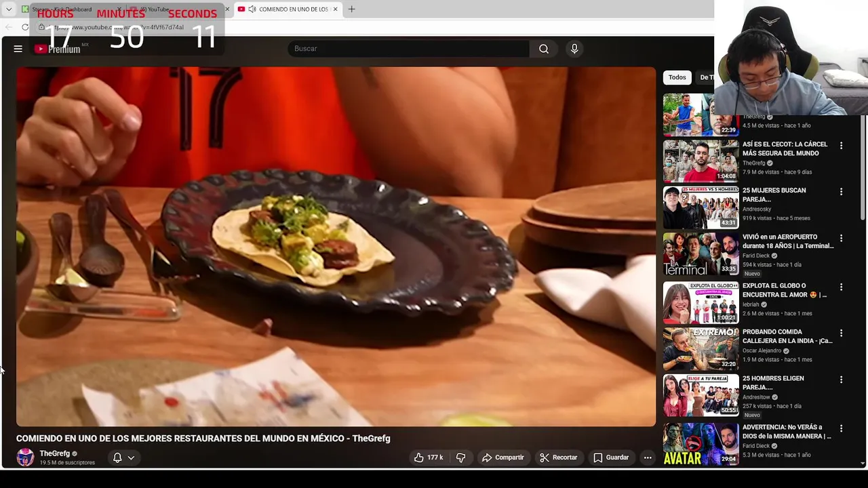Go back in the browser
This screenshot has width=868, height=488.
click(x=8, y=27)
